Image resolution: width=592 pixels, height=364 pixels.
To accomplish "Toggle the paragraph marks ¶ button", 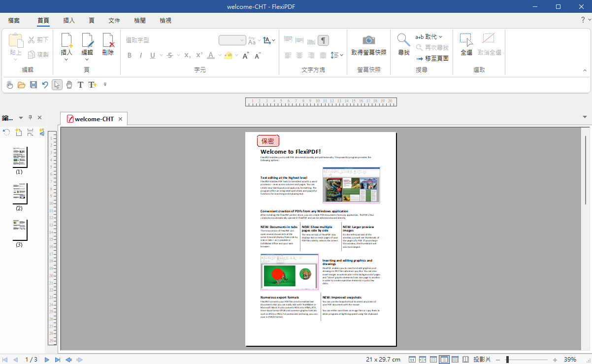I will pos(323,40).
